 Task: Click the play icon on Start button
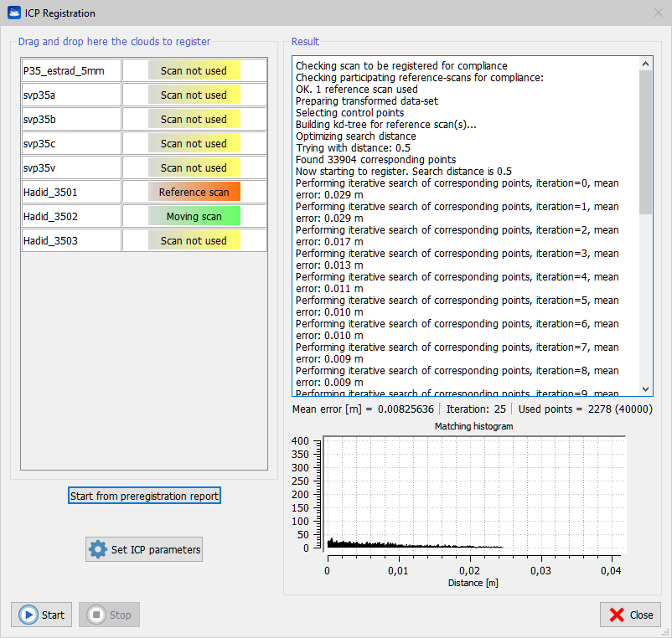[x=28, y=615]
